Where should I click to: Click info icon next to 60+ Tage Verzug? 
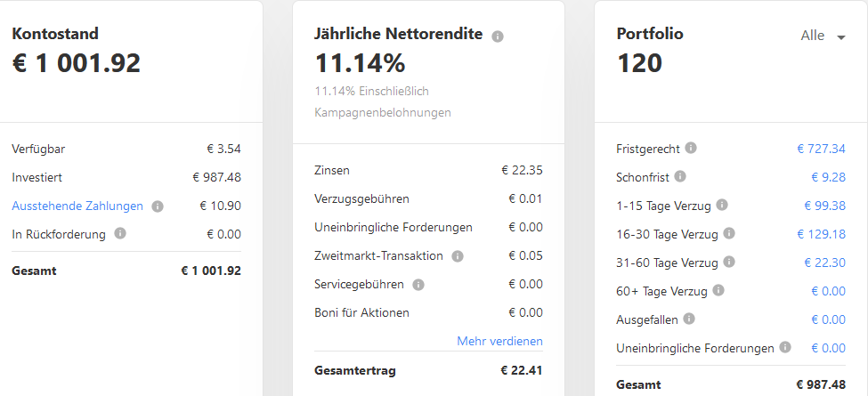click(718, 290)
